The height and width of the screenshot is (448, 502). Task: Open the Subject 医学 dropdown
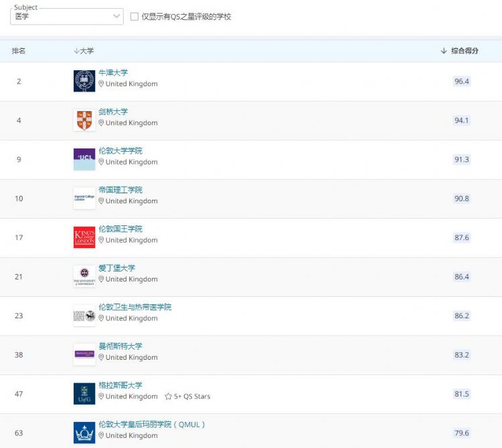click(x=67, y=16)
